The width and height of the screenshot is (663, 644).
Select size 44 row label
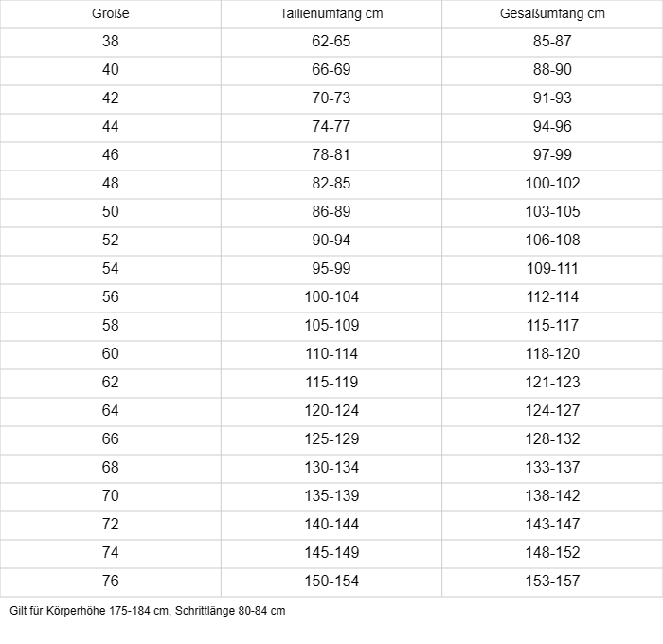111,127
